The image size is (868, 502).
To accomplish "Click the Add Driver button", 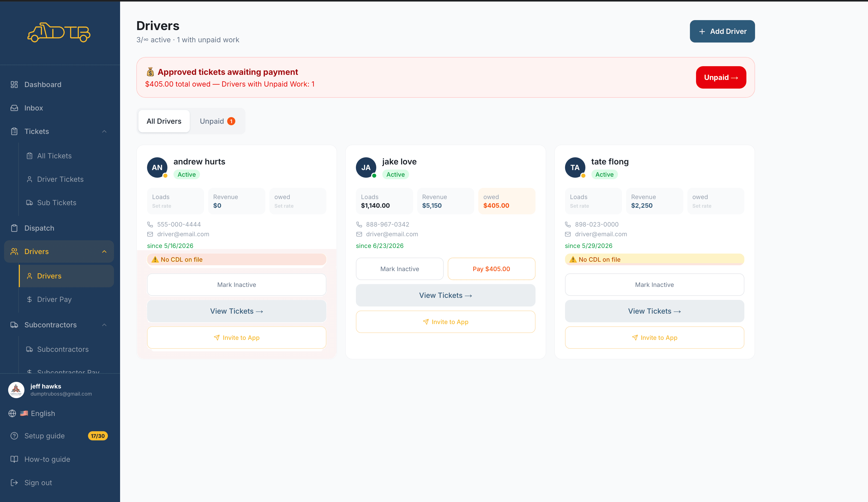I will click(x=722, y=31).
